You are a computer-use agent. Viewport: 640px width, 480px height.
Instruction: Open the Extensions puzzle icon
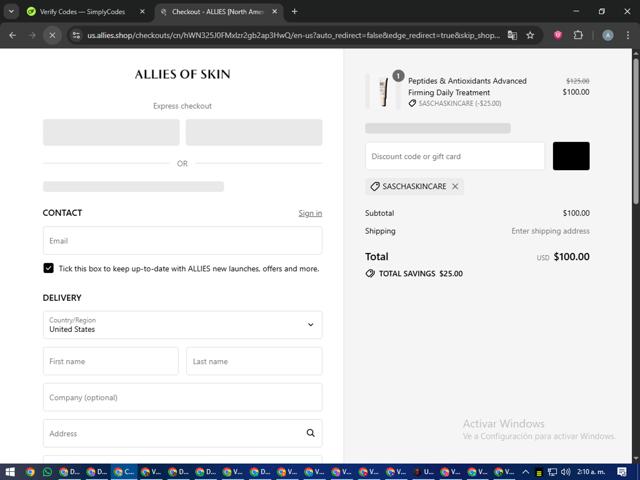[x=578, y=36]
